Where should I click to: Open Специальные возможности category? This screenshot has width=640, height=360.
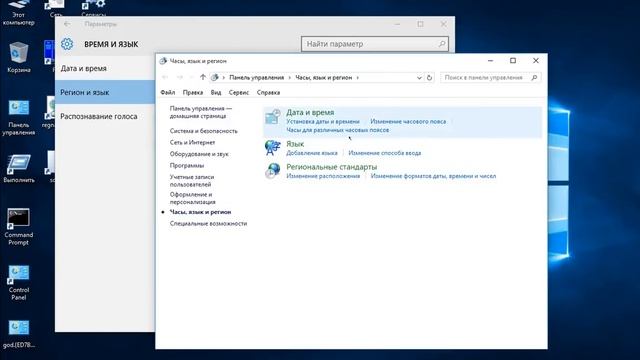pyautogui.click(x=208, y=223)
